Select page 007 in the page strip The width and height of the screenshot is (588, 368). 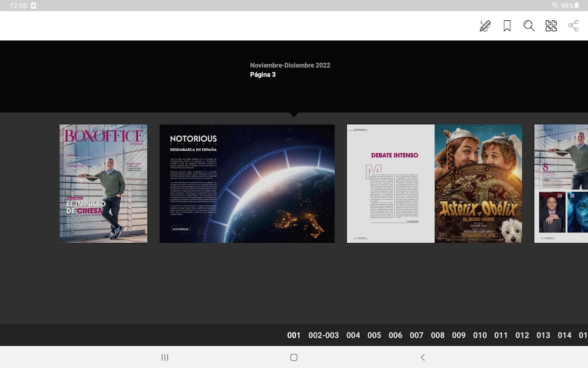click(x=416, y=335)
